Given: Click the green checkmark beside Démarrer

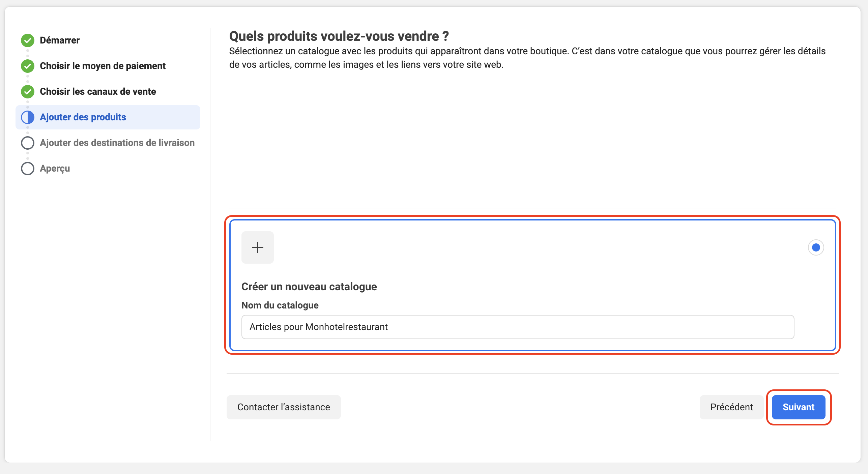Looking at the screenshot, I should (x=28, y=40).
